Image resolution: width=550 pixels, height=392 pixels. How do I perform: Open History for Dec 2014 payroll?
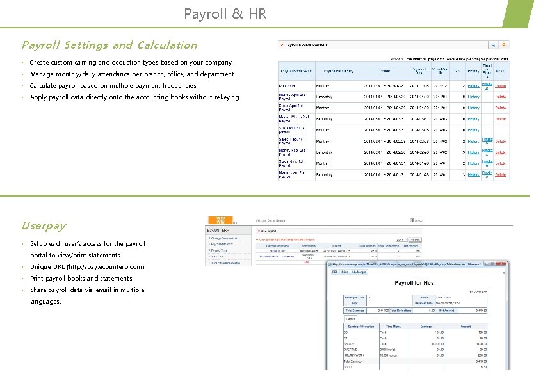pos(473,86)
